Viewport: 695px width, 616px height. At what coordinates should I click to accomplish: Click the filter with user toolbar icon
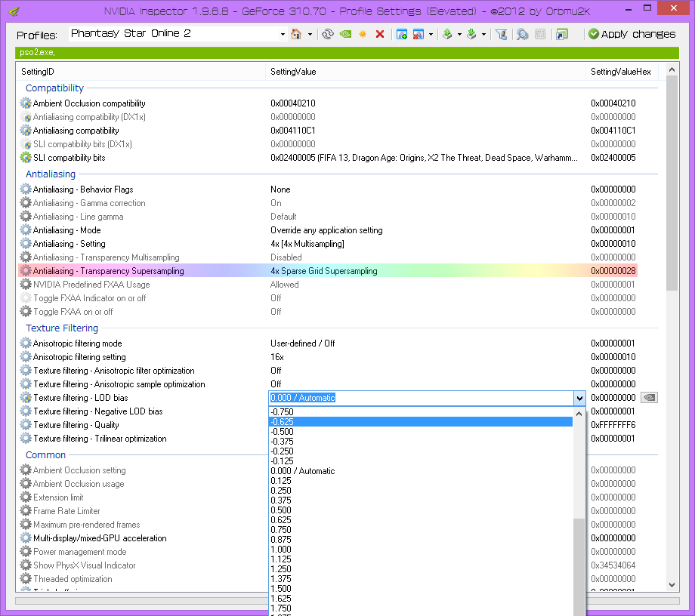point(502,34)
